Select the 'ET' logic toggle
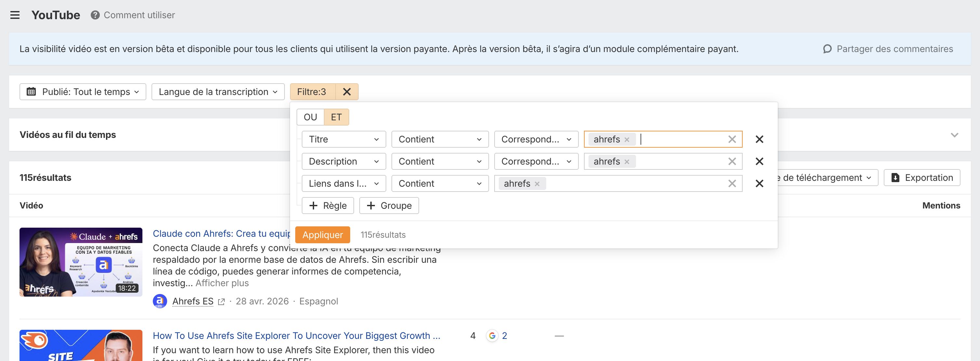980x361 pixels. (336, 117)
